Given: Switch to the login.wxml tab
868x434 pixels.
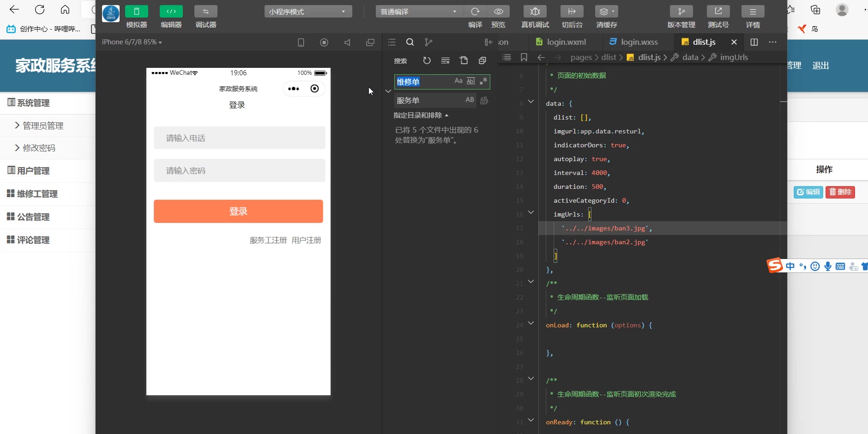Looking at the screenshot, I should pos(566,42).
